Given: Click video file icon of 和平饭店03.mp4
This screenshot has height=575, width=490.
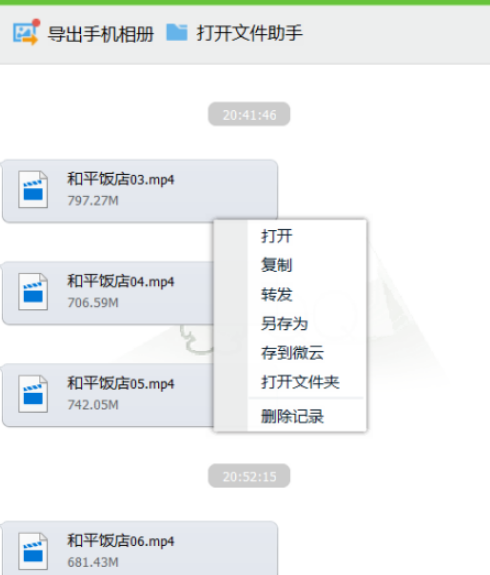Looking at the screenshot, I should pos(33,190).
